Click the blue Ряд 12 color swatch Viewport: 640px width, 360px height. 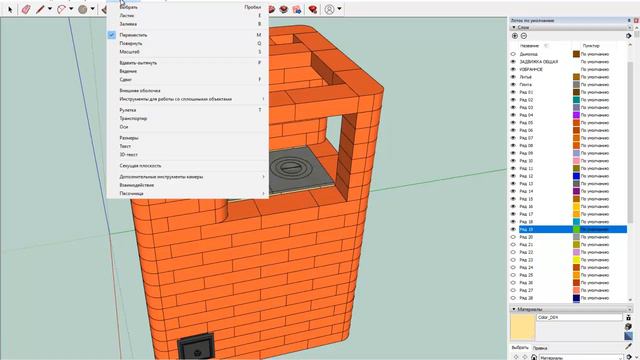[x=576, y=176]
